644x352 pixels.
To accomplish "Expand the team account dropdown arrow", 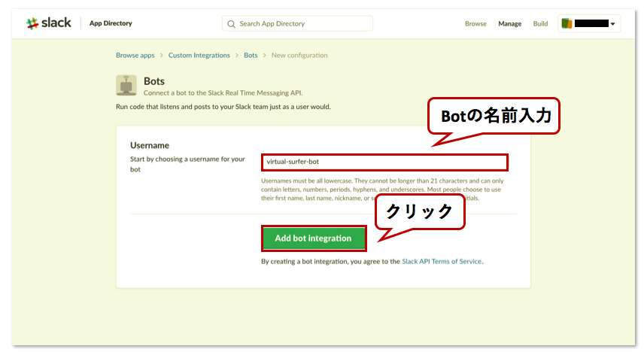I will [x=613, y=24].
